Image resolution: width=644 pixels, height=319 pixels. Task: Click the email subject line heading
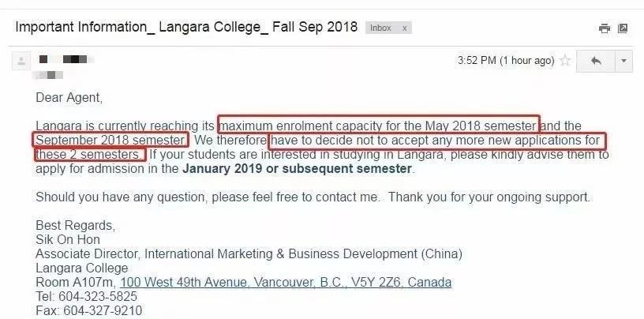pos(185,27)
